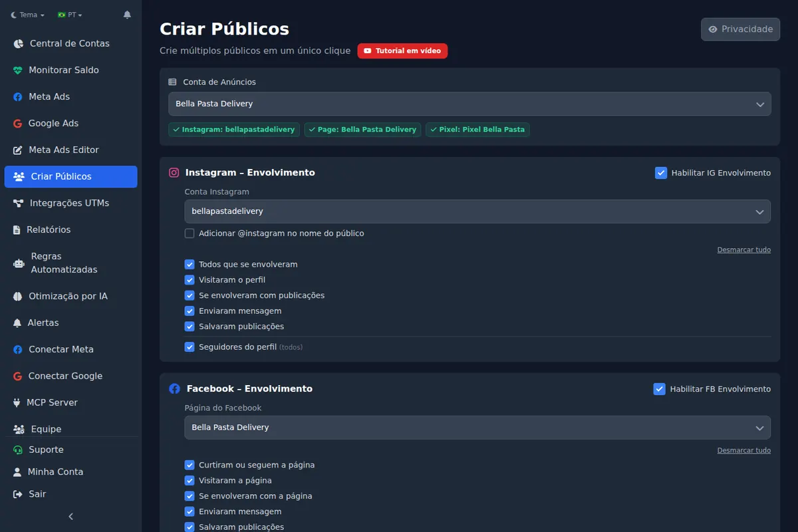The width and height of the screenshot is (798, 532).
Task: Uncheck Seguidores do perfil checkbox
Action: pos(190,346)
